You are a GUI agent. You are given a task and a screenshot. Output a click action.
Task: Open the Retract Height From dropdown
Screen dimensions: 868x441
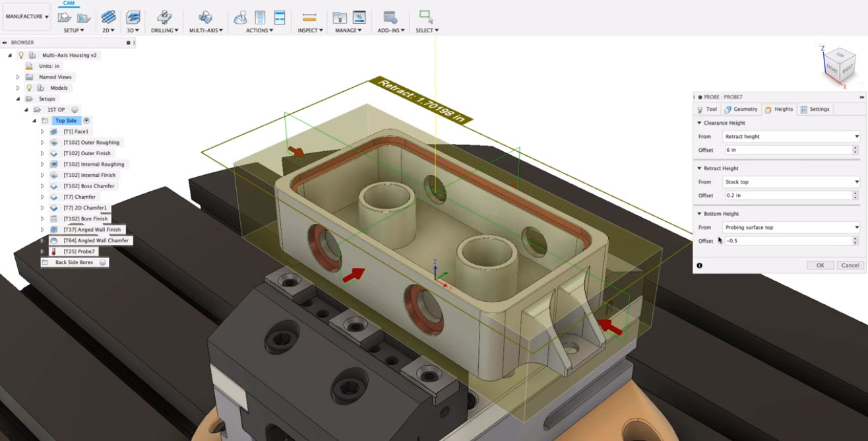tap(791, 182)
